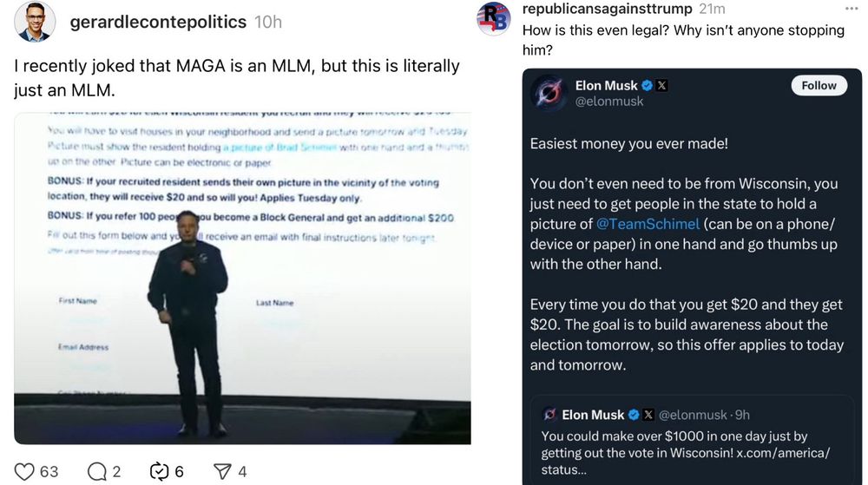Open republicansagainsttrump username link

click(x=607, y=9)
